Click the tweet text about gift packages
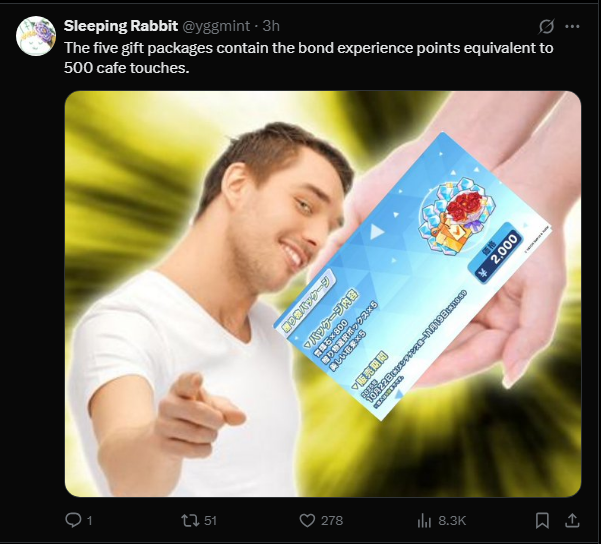The height and width of the screenshot is (544, 601). point(309,58)
